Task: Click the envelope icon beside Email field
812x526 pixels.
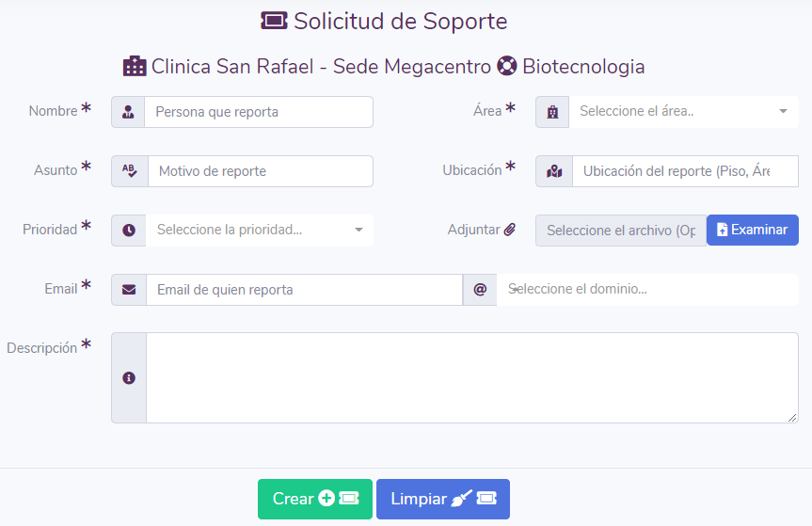Action: pos(129,290)
